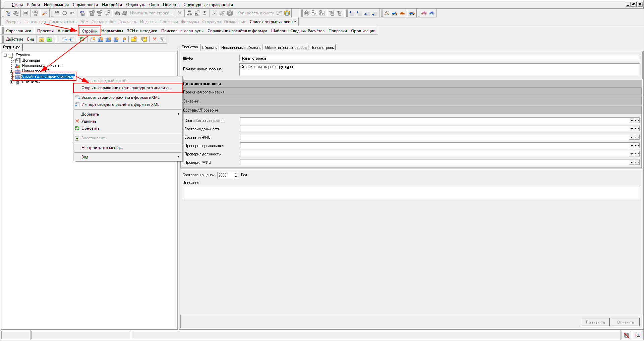Click the magnifier search icon in toolbar
The width and height of the screenshot is (644, 341).
point(45,13)
